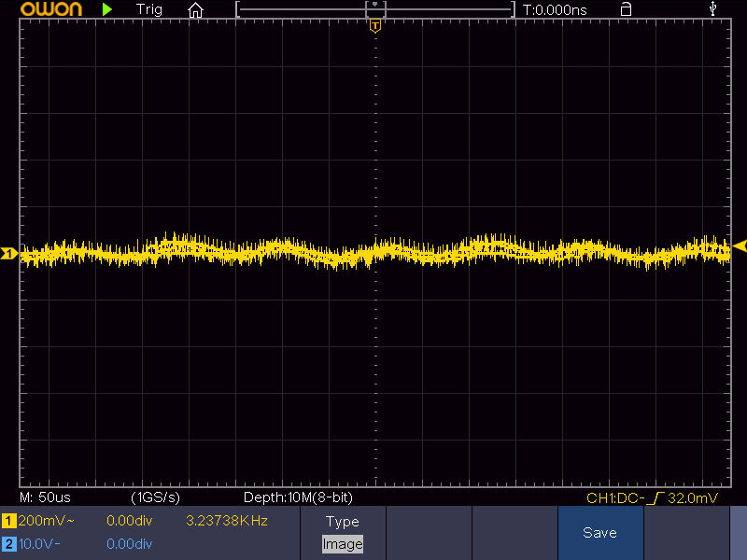Click the green Run/Stop play icon
The width and height of the screenshot is (747, 560).
tap(107, 9)
